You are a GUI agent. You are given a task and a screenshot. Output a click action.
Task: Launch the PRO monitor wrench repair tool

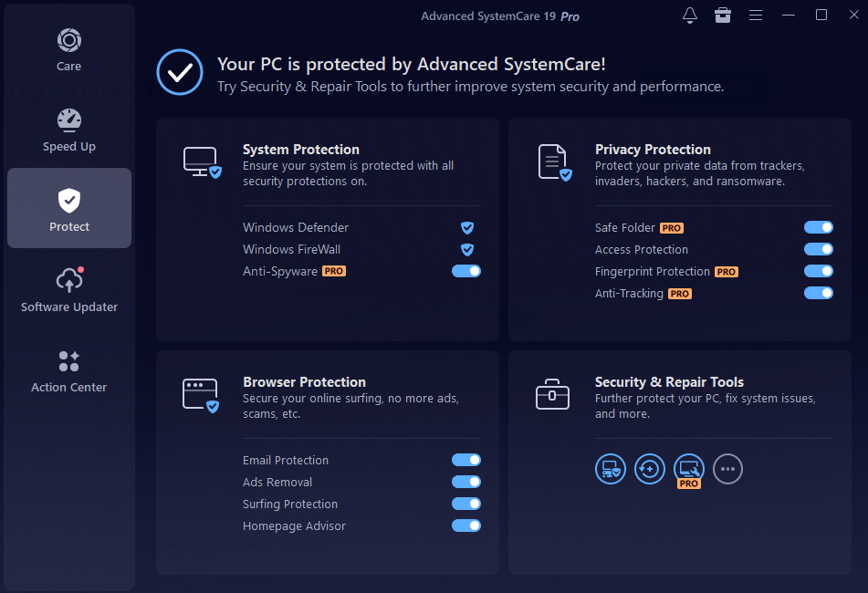pyautogui.click(x=689, y=469)
